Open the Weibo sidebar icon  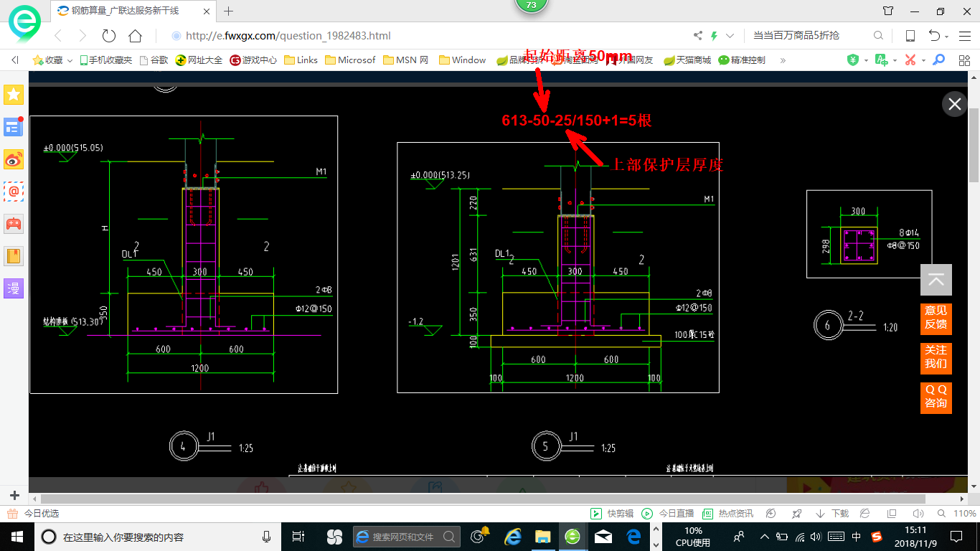pyautogui.click(x=14, y=159)
